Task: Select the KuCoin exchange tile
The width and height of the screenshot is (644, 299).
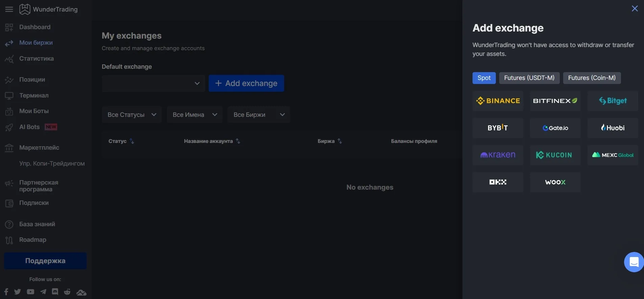Action: 555,155
